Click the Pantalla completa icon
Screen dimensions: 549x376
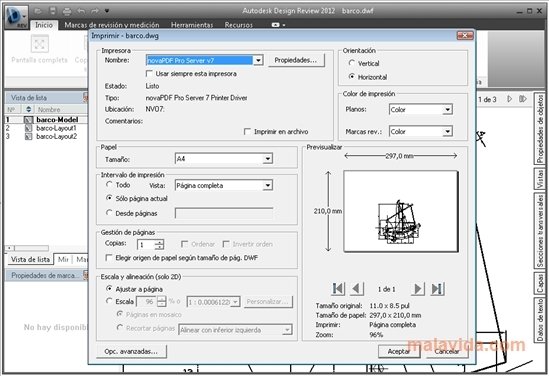point(40,44)
